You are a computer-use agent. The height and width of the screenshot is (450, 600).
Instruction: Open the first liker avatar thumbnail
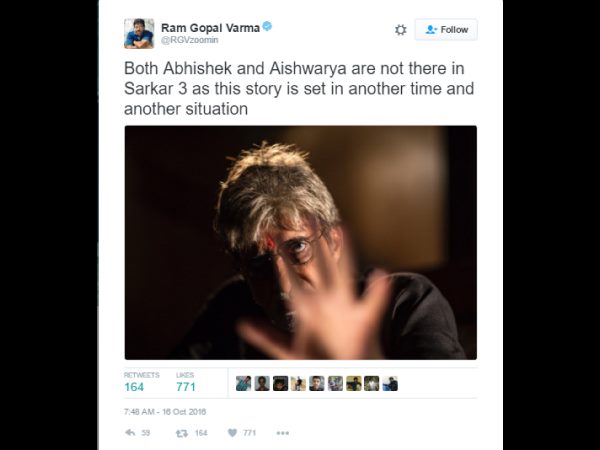243,383
